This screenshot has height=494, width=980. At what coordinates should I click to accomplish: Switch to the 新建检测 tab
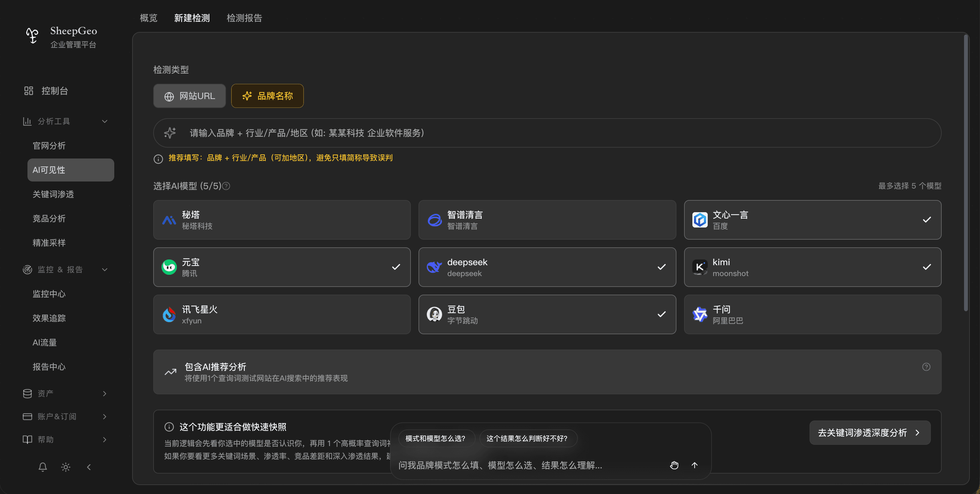click(192, 18)
